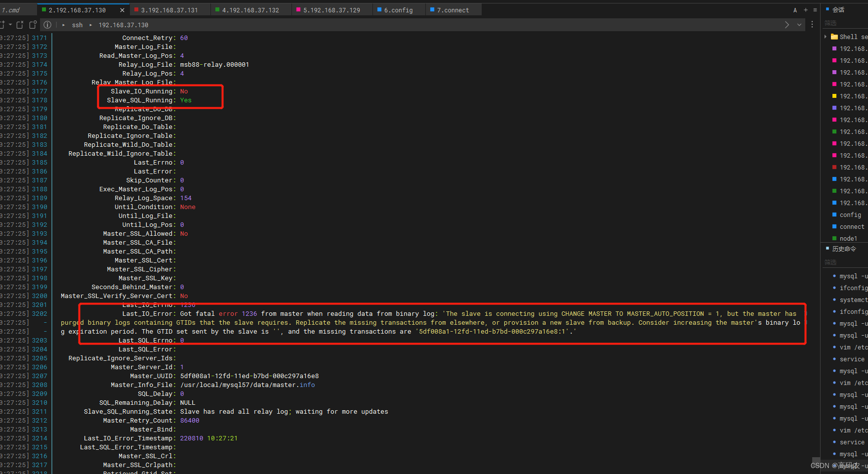Click the Master_UUID value 5df008a1-12fd-11ed-b7bd-000c297a16e8
This screenshot has width=868, height=474.
pyautogui.click(x=249, y=376)
